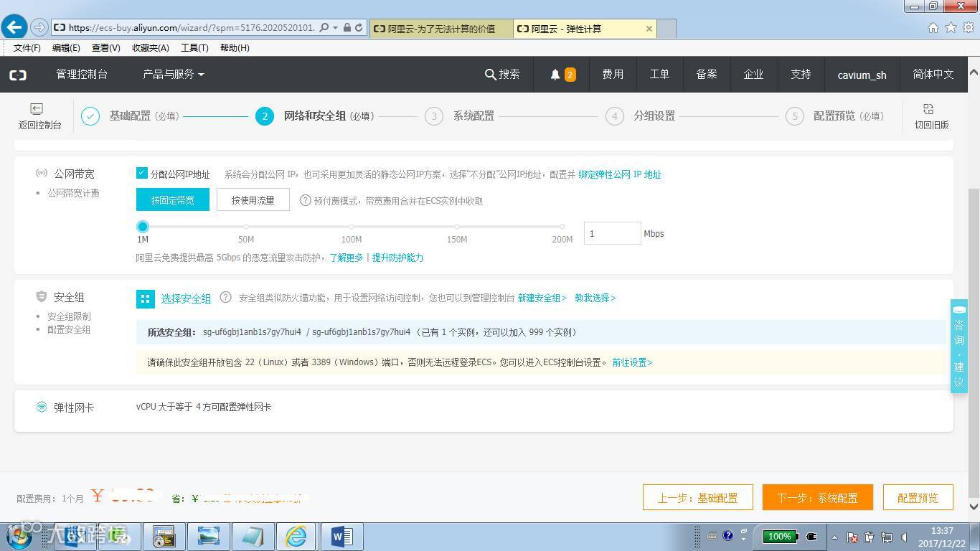
Task: Open the cavium_sh account menu
Action: coord(862,75)
